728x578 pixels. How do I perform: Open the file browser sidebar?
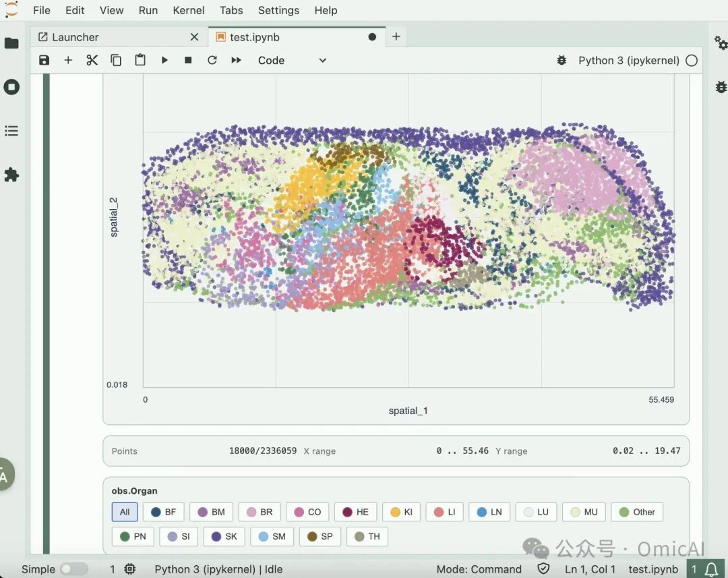click(11, 43)
